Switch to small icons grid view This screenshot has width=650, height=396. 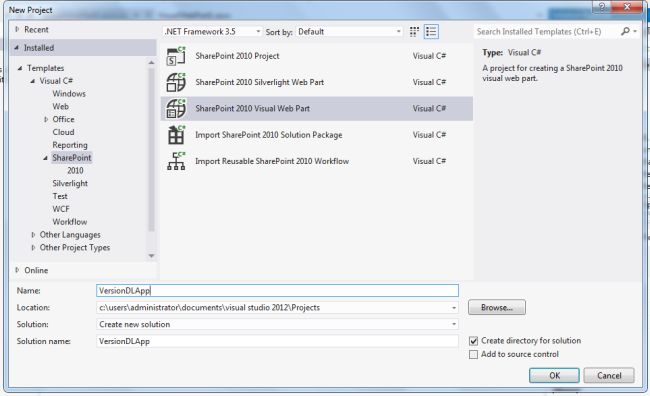coord(414,32)
